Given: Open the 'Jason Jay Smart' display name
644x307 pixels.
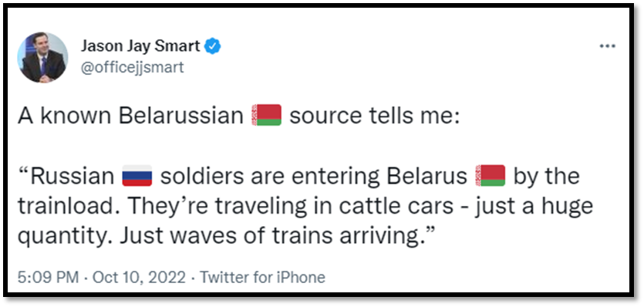Looking at the screenshot, I should [x=140, y=46].
